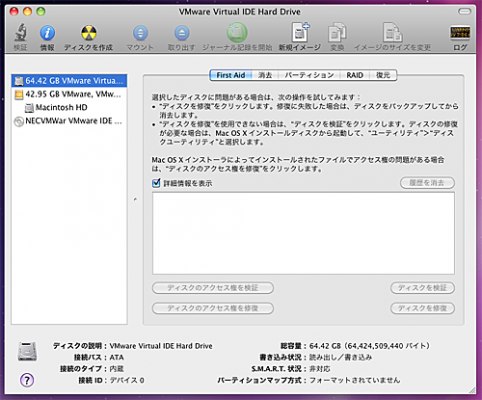
Task: Select the 64.42 GB VMware Virtual disk
Action: coord(69,81)
